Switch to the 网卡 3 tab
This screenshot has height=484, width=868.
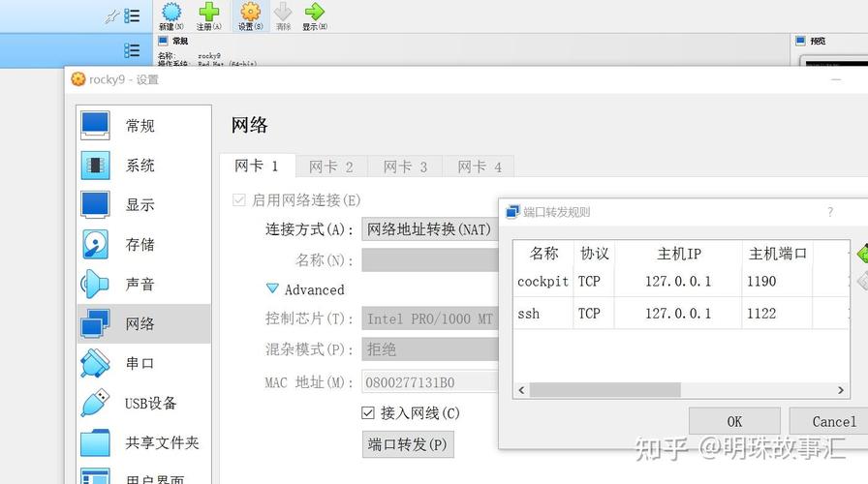[405, 166]
